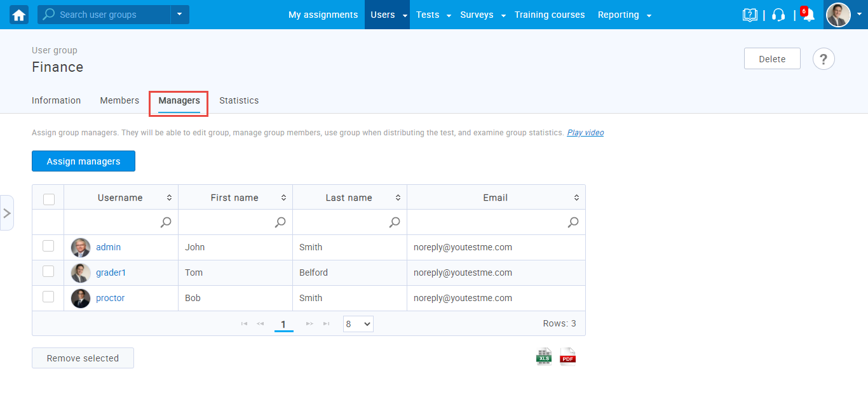Image resolution: width=868 pixels, height=397 pixels.
Task: Tick the checkbox for proctor row
Action: coord(48,297)
